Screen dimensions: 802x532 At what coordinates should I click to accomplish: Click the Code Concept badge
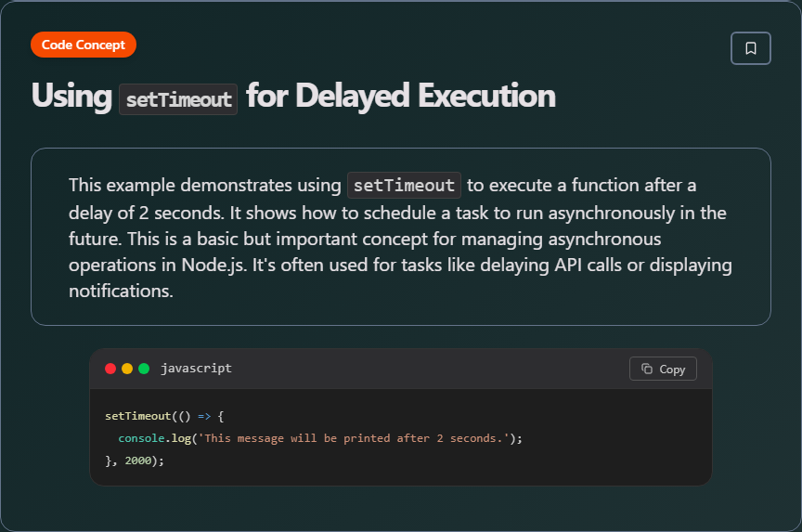click(84, 45)
